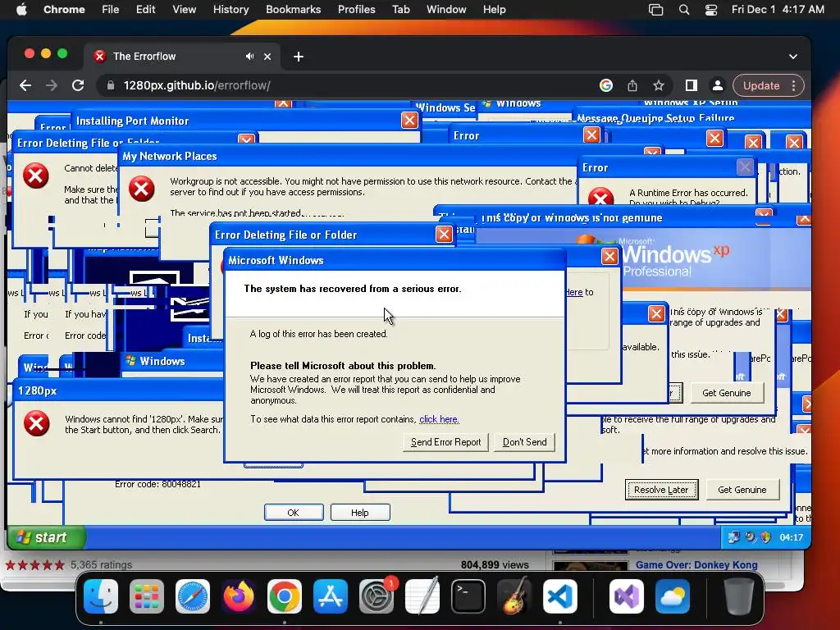Reload the Errorflow page
This screenshot has width=840, height=630.
pyautogui.click(x=78, y=85)
